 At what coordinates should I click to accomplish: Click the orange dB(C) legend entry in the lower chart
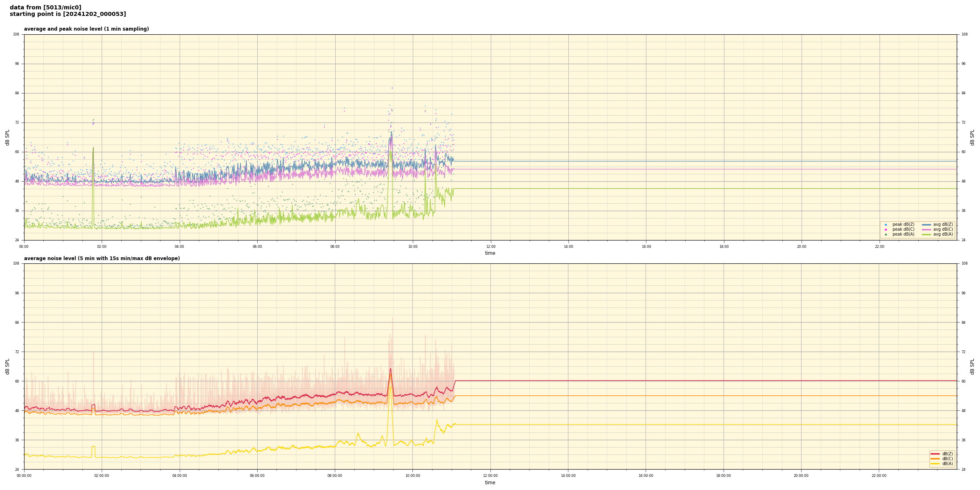[x=935, y=459]
